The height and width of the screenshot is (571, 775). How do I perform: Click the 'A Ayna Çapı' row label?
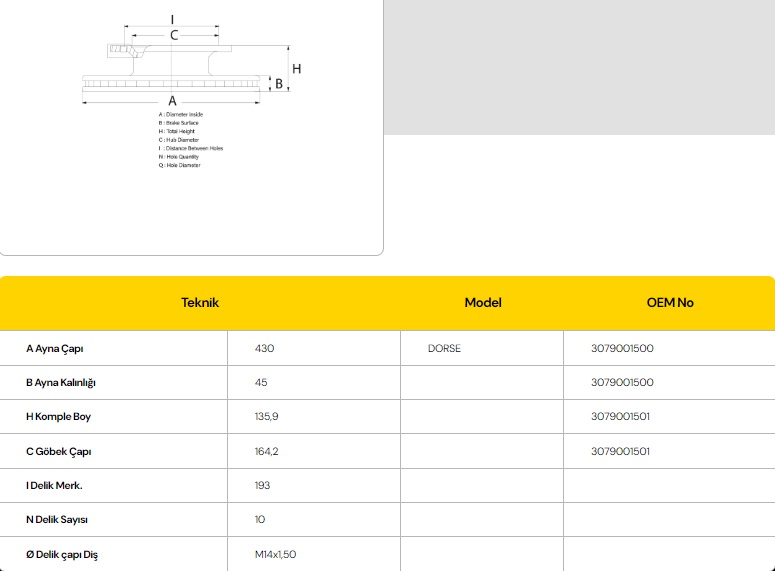(55, 349)
